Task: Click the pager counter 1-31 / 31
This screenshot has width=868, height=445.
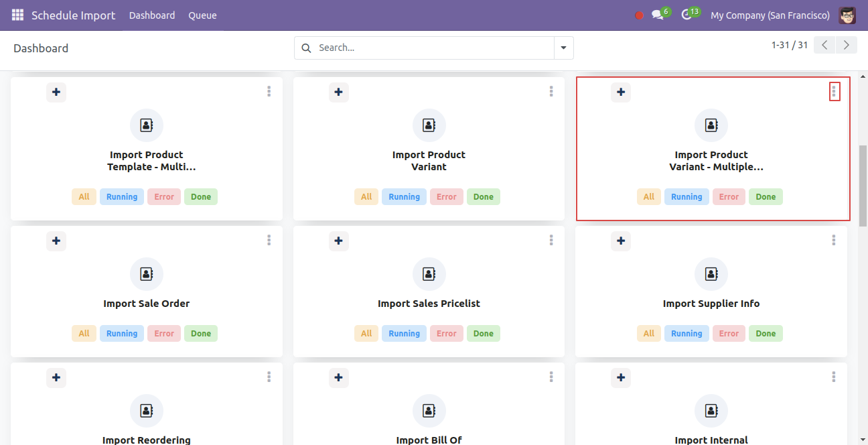Action: pyautogui.click(x=790, y=45)
